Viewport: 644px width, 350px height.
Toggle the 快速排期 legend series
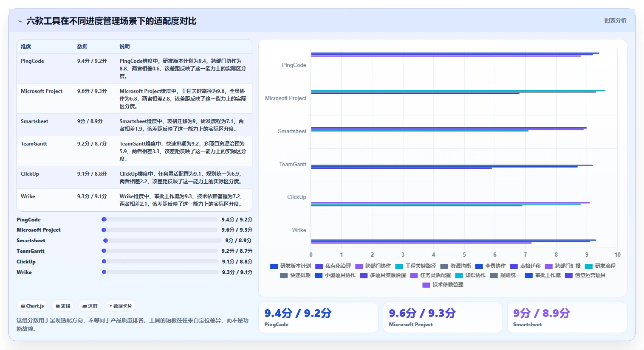click(x=295, y=275)
